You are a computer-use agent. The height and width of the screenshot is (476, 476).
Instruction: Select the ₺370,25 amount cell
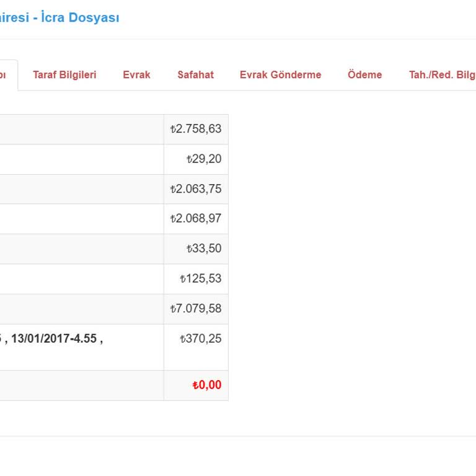pyautogui.click(x=200, y=338)
